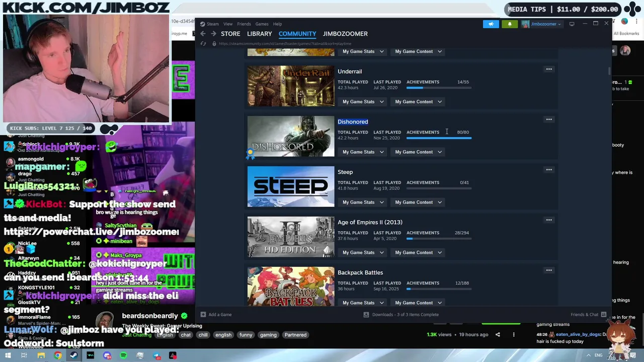The width and height of the screenshot is (644, 362).
Task: Open options for Steep (three dots)
Action: pyautogui.click(x=549, y=169)
